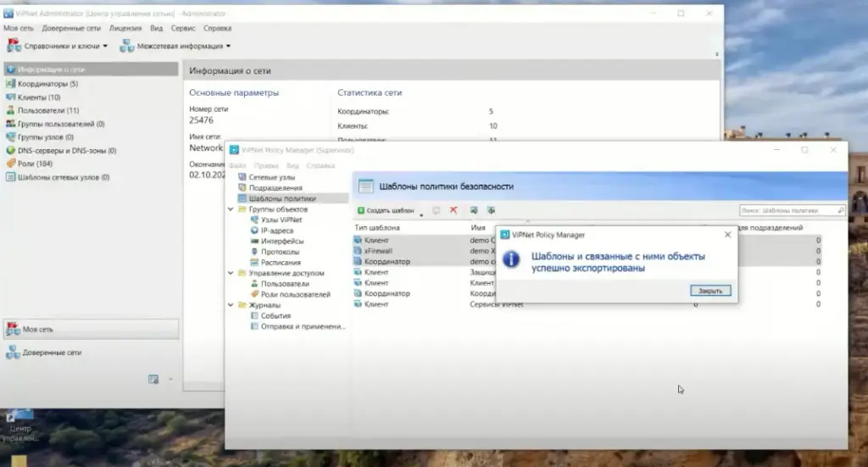
Task: Select Координаторы (5) in the sidebar
Action: [x=47, y=84]
